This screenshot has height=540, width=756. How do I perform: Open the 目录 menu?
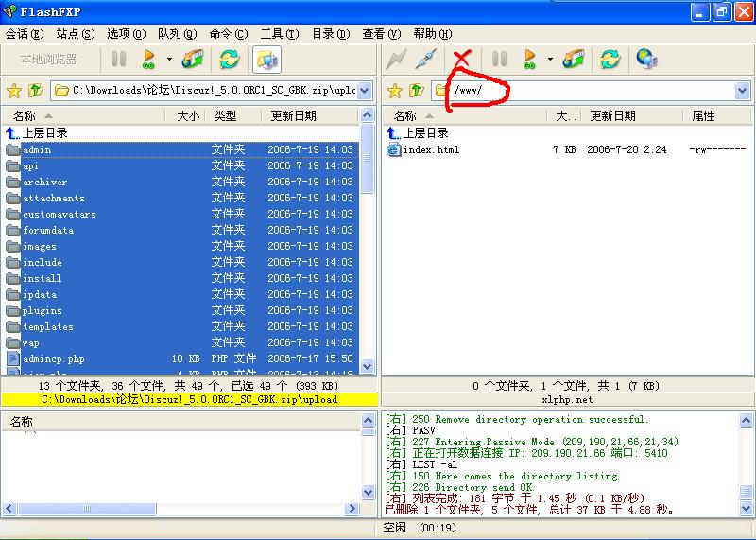(x=331, y=34)
